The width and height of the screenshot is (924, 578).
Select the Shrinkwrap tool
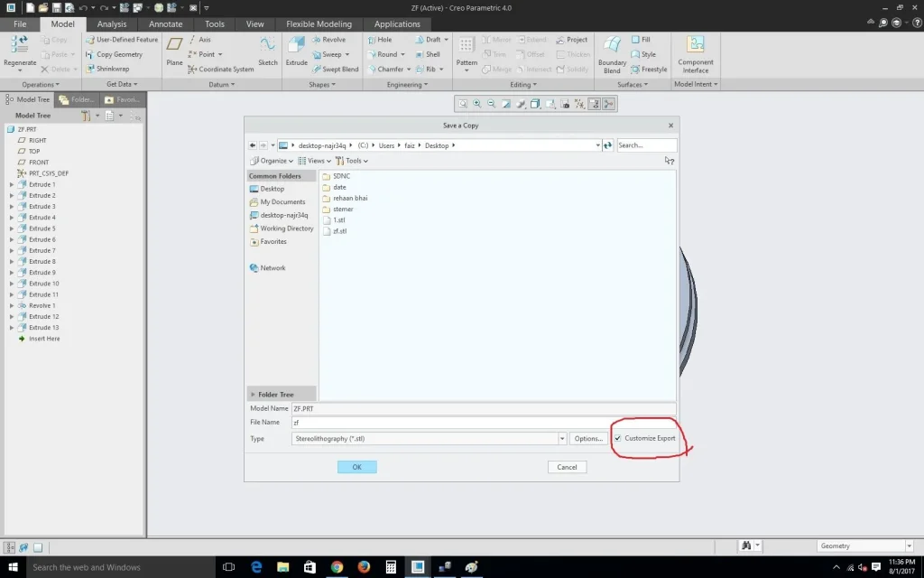click(108, 69)
